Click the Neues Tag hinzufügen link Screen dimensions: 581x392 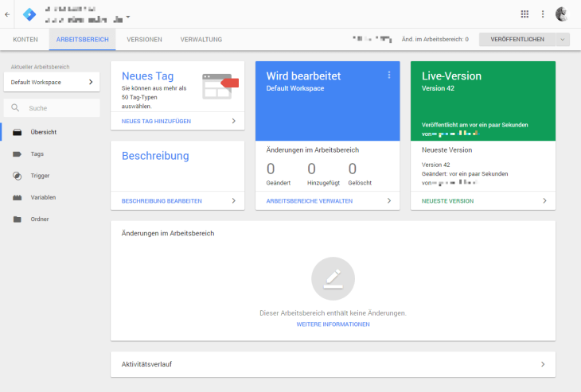pos(156,121)
